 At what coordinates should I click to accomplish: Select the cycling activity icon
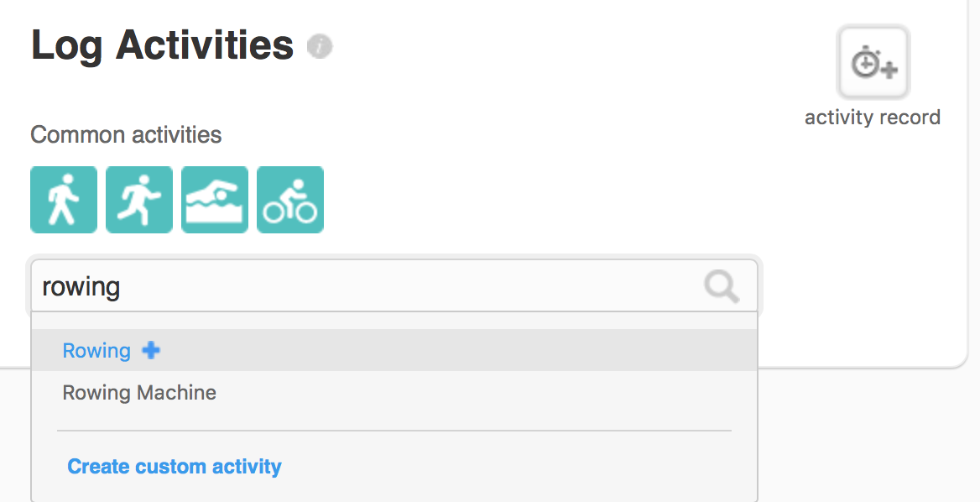point(290,200)
